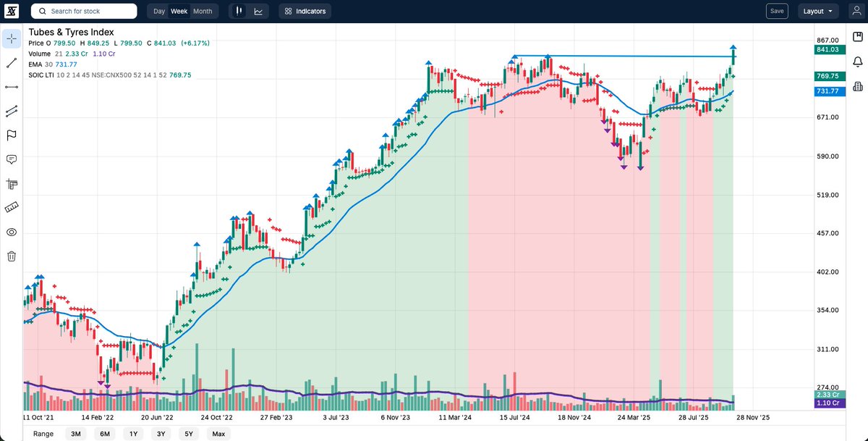Click the 27 Feb '23 date label
868x441 pixels.
point(276,418)
